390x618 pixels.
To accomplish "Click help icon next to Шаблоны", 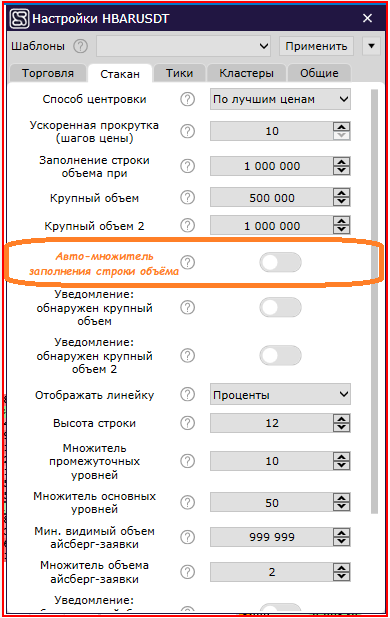I will (x=80, y=46).
